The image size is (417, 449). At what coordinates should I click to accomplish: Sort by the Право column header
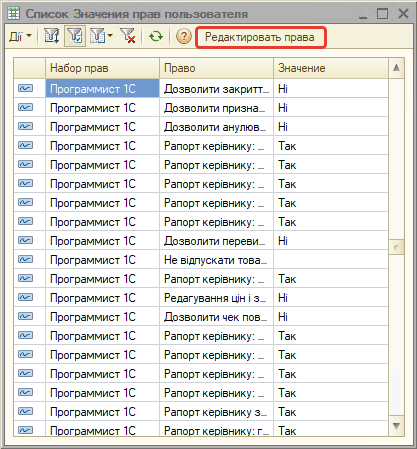point(216,68)
